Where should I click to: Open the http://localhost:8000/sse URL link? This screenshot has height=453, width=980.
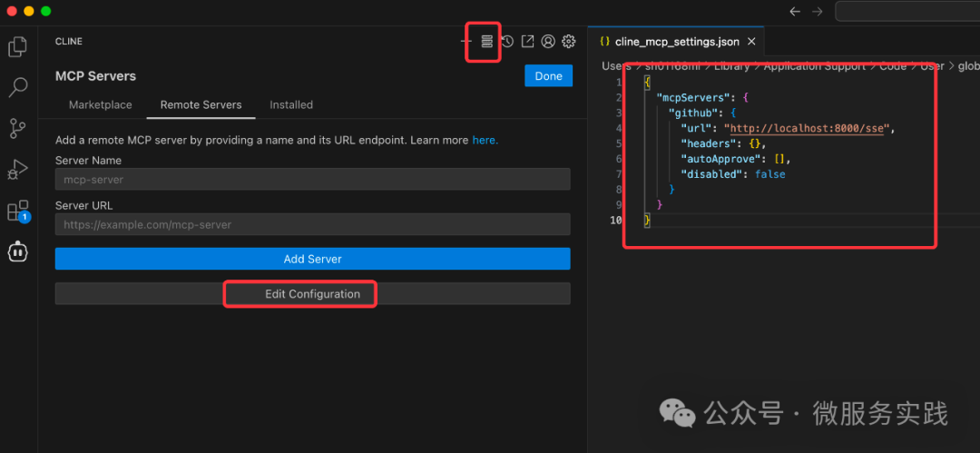coord(807,128)
